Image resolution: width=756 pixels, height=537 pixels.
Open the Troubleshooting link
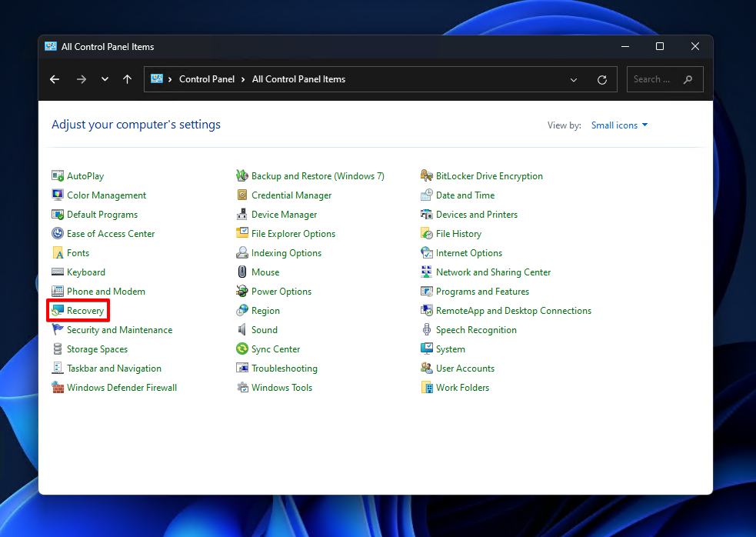(284, 369)
